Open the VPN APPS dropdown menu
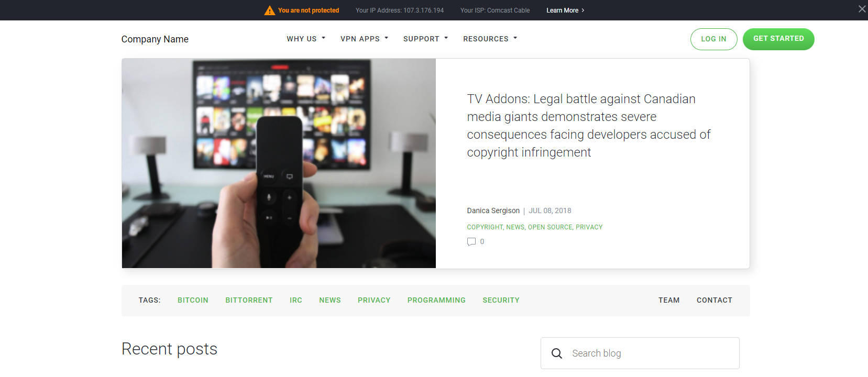 (365, 39)
